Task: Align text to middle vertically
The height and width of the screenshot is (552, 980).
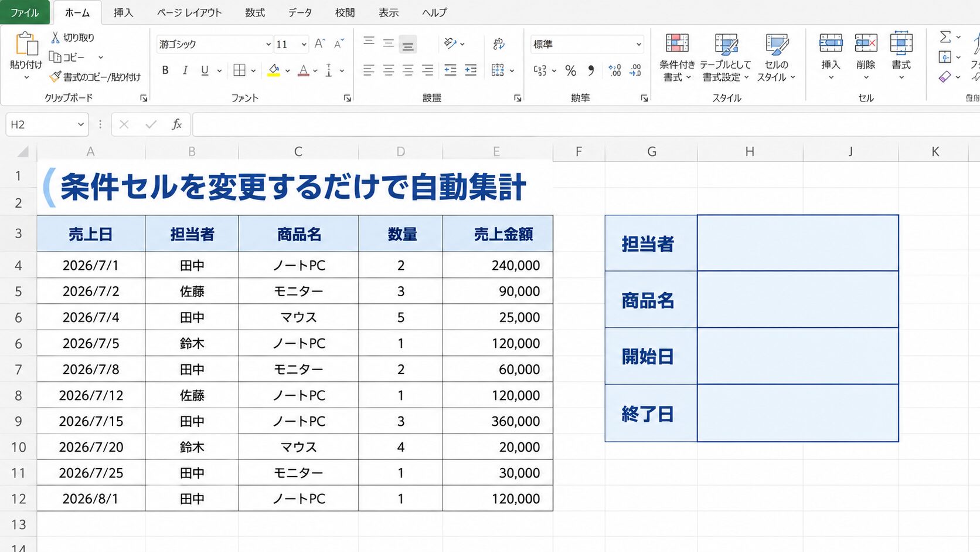Action: tap(388, 43)
